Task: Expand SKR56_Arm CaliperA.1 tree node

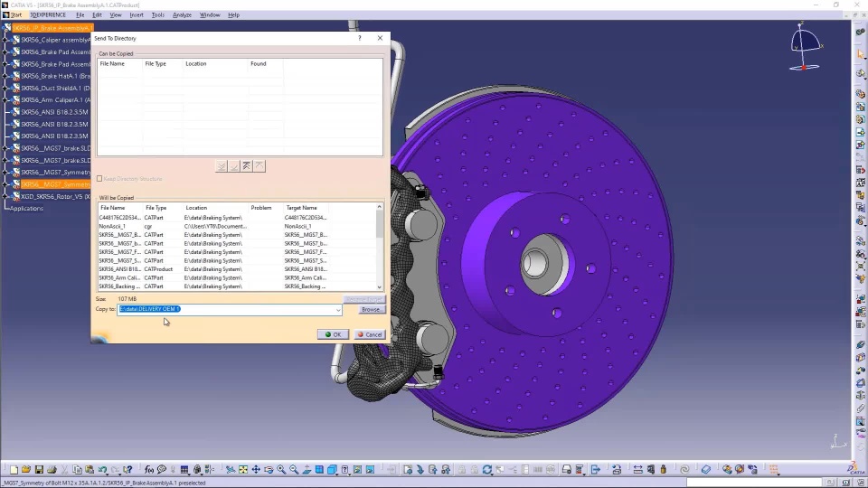Action: [x=5, y=100]
